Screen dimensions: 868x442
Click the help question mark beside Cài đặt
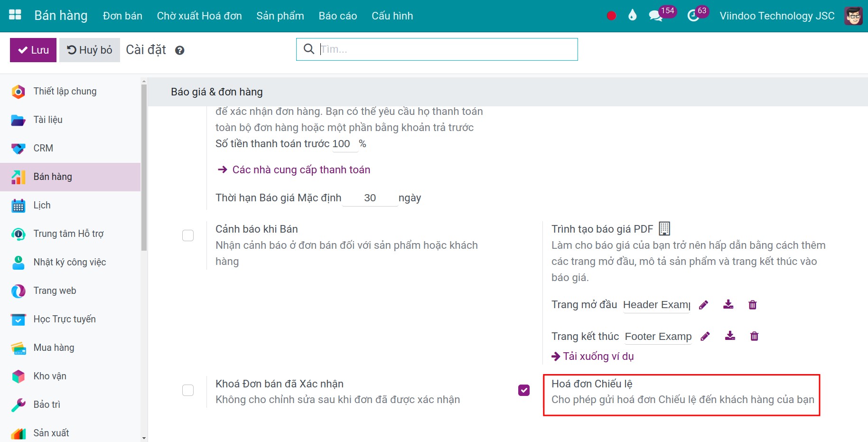tap(179, 50)
